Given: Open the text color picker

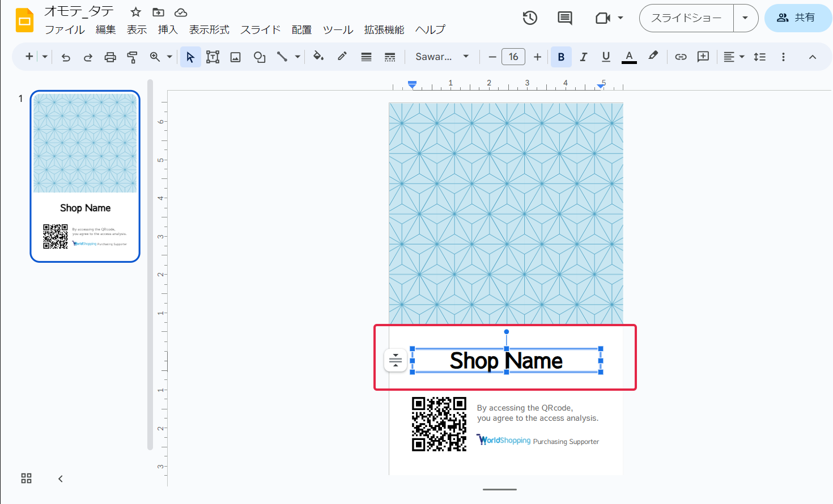Looking at the screenshot, I should (629, 57).
